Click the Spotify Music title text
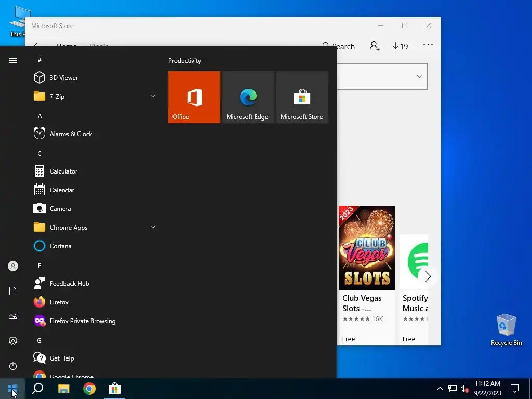This screenshot has height=399, width=532. coord(415,303)
